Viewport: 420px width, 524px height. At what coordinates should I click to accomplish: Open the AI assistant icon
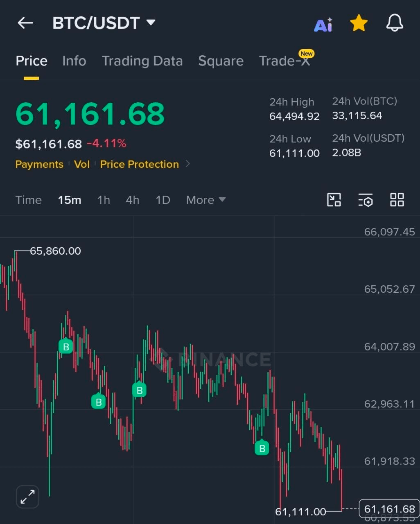[323, 24]
